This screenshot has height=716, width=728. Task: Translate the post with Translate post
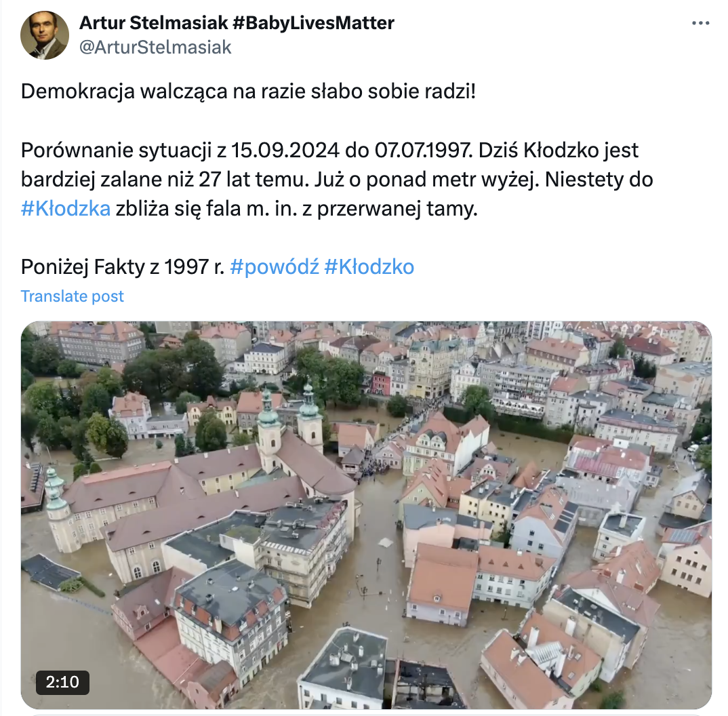(73, 296)
